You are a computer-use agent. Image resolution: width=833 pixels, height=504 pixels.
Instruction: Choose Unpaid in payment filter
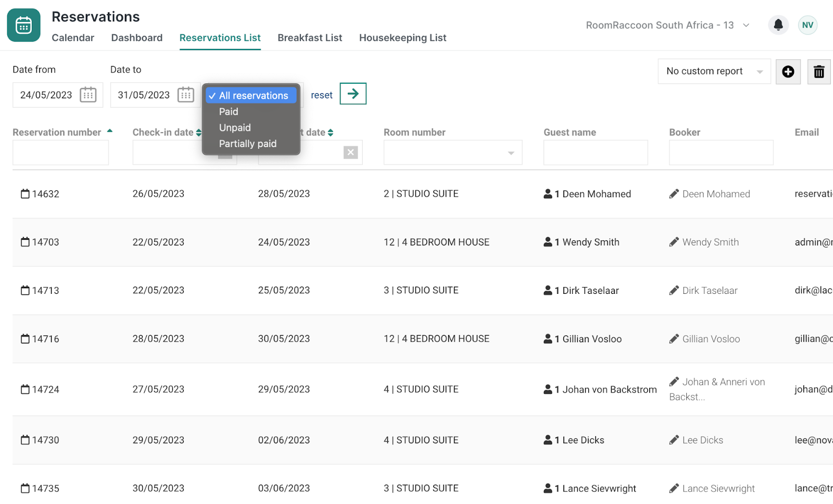coord(235,128)
